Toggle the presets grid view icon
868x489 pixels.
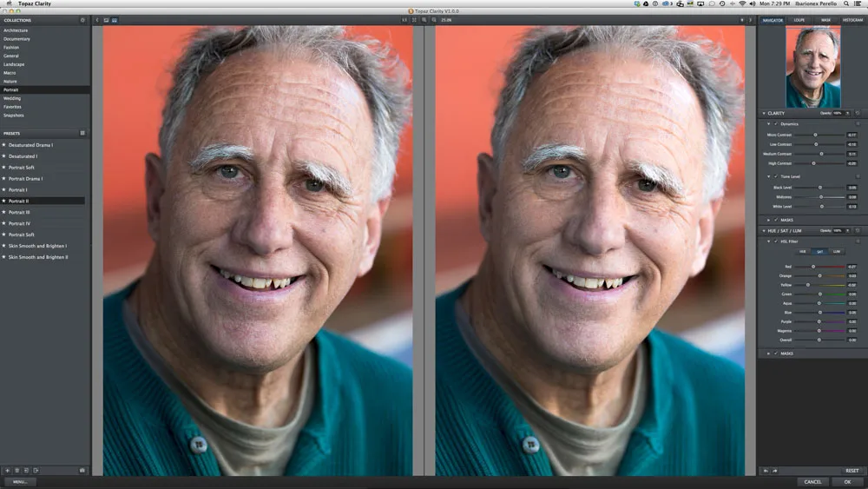[x=82, y=133]
